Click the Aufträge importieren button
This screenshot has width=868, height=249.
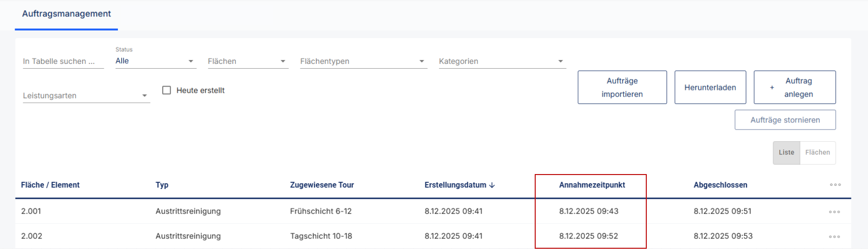tap(622, 88)
